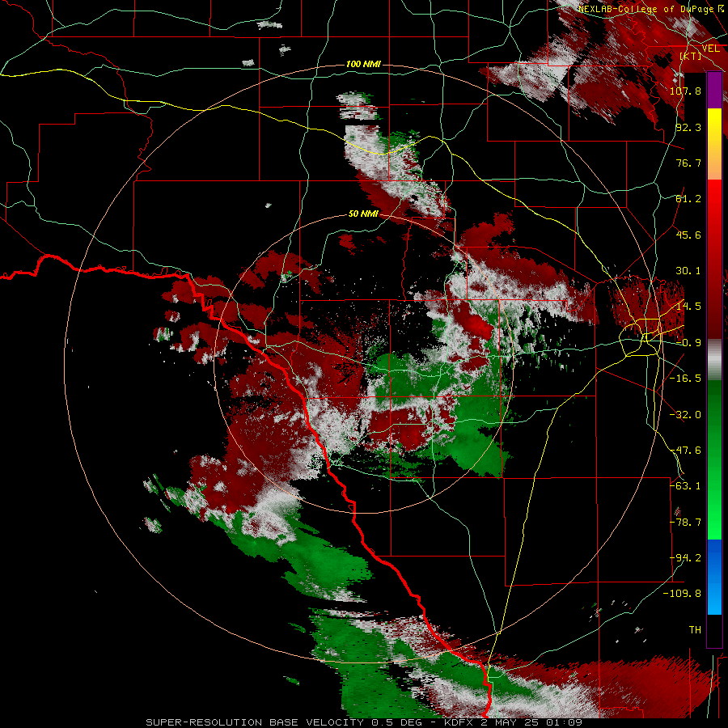Select the -63.1 value on velocity scale
This screenshot has height=728, width=728.
[685, 486]
